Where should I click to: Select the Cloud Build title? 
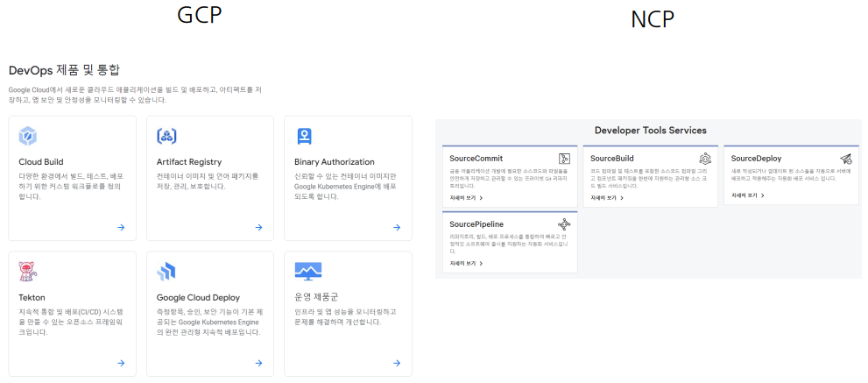(41, 162)
